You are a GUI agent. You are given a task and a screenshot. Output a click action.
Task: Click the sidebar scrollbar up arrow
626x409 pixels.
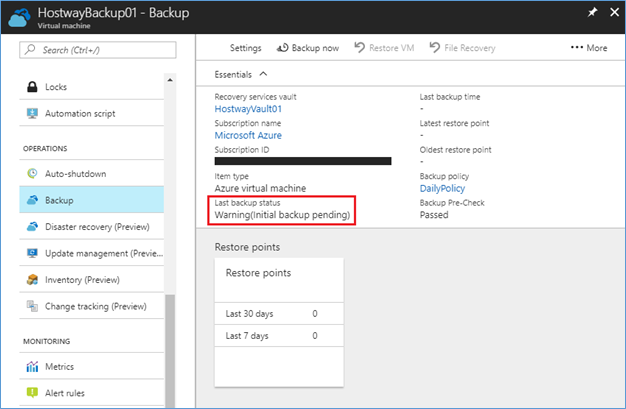coord(170,80)
